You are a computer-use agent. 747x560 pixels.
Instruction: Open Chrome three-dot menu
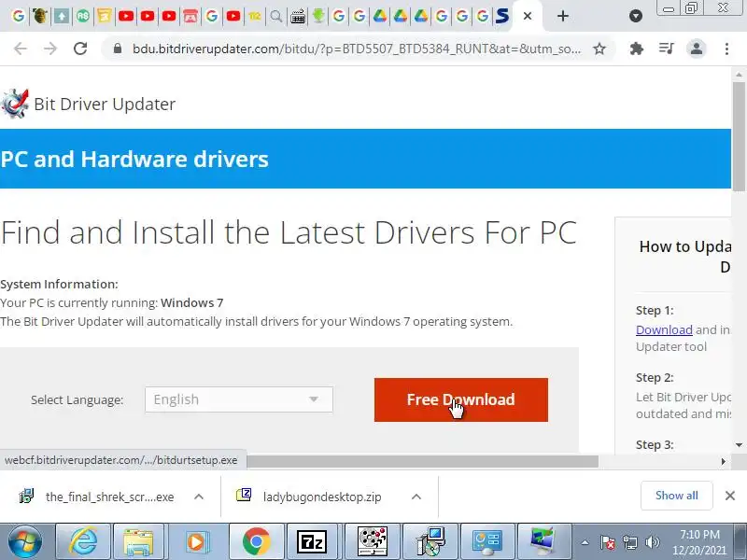click(726, 49)
